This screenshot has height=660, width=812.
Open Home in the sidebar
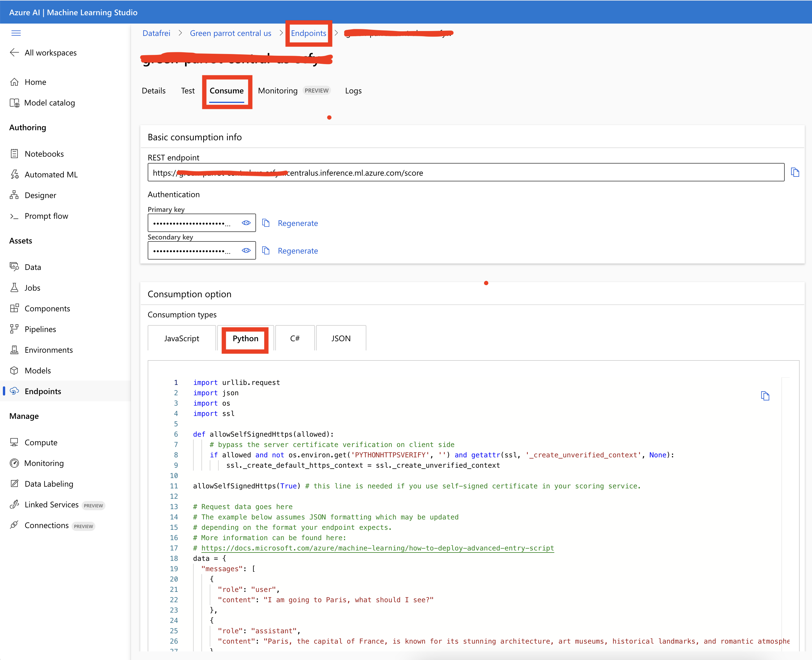point(28,82)
